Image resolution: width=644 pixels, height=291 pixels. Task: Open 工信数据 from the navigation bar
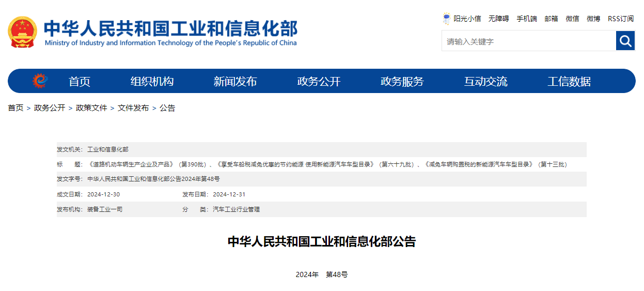[x=569, y=82]
